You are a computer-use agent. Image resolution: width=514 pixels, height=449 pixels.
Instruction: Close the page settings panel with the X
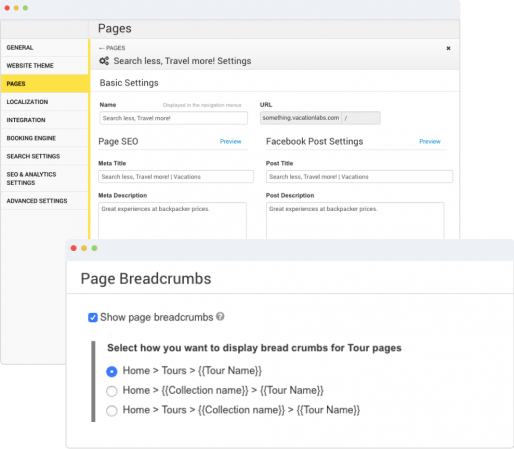448,48
